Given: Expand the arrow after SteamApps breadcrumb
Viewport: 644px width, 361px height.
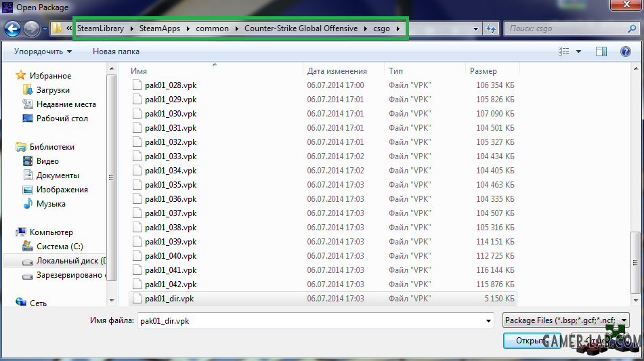Looking at the screenshot, I should click(x=188, y=28).
